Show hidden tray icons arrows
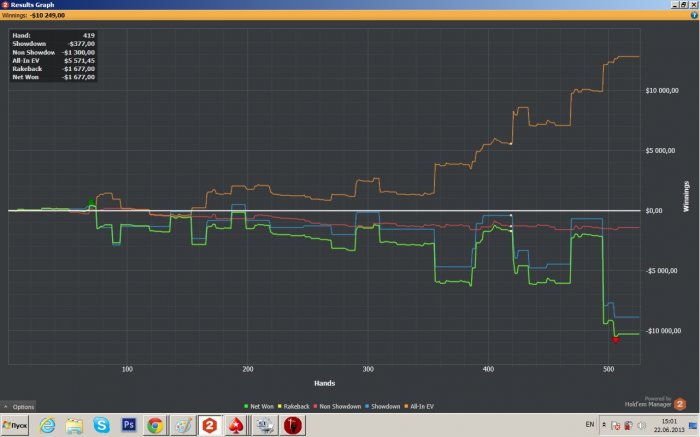The image size is (700, 437). pos(604,425)
